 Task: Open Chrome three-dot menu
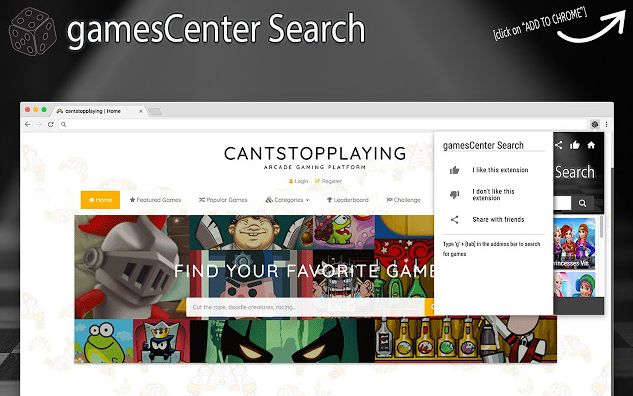[x=606, y=124]
